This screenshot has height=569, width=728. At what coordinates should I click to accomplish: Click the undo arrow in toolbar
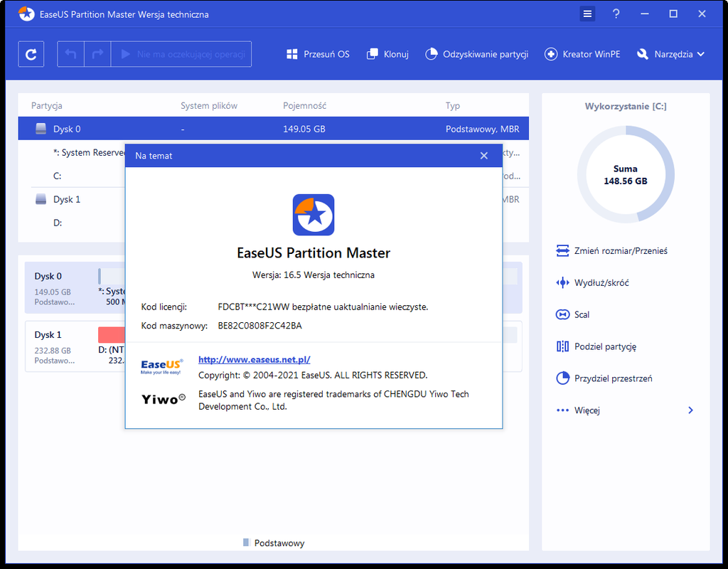click(x=70, y=54)
